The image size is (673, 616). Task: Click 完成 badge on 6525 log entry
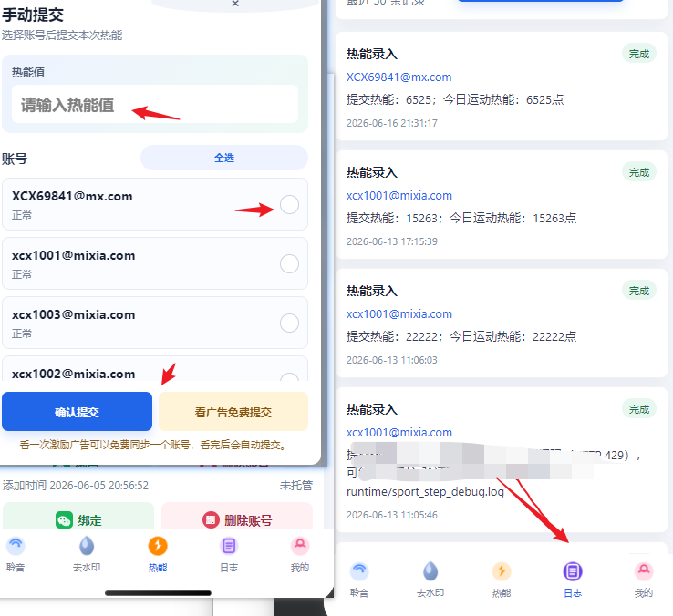click(639, 54)
